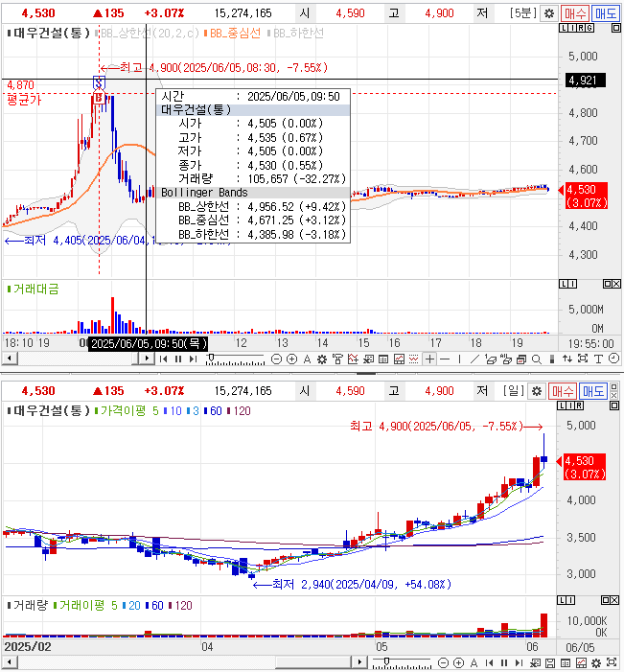
Task: Click the 매도 button on the 5분 chart
Action: (x=606, y=13)
